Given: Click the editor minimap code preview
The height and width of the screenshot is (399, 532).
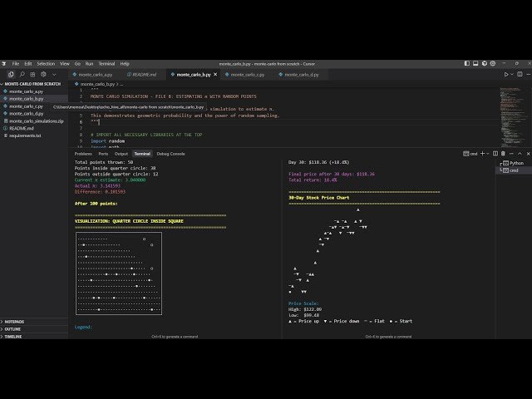Looking at the screenshot, I should point(513,116).
